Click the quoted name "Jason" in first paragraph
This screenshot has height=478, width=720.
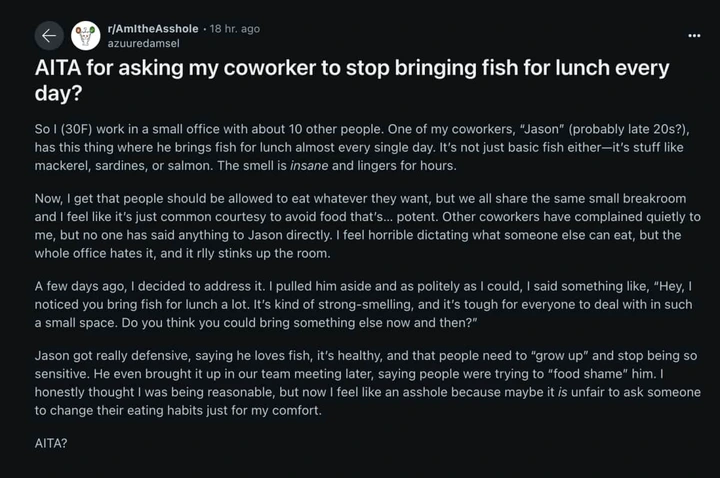[542, 129]
